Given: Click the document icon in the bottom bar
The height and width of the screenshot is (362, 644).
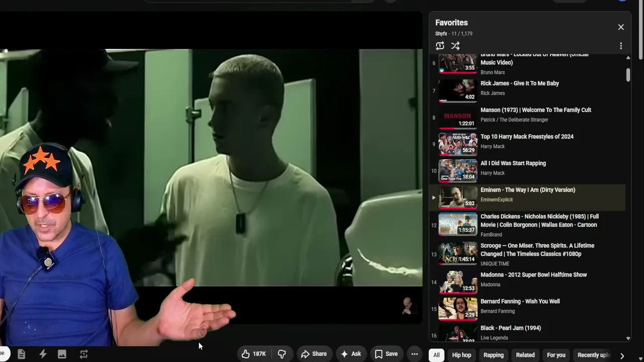Looking at the screenshot, I should coord(21,354).
